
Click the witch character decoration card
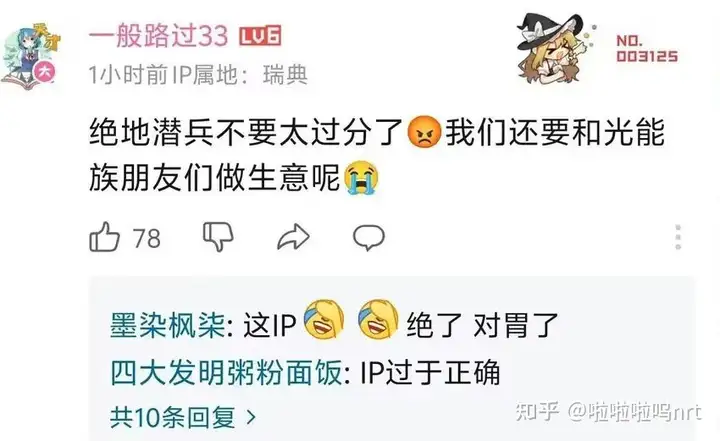(557, 49)
